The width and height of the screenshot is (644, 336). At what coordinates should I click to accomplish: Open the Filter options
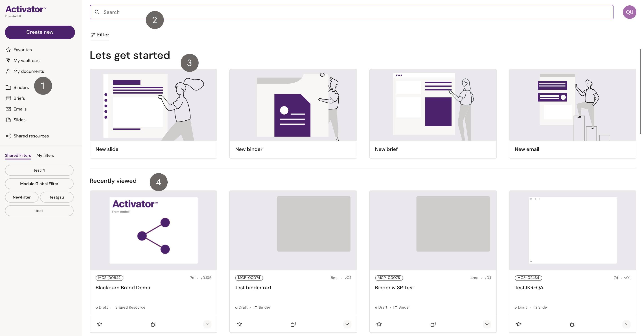click(100, 35)
